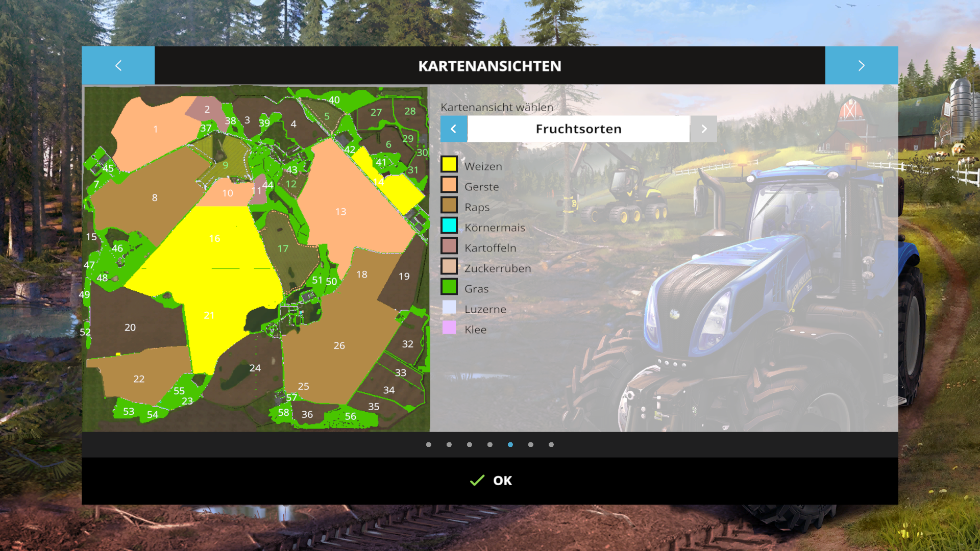Click field 35 on the map

pos(374,406)
